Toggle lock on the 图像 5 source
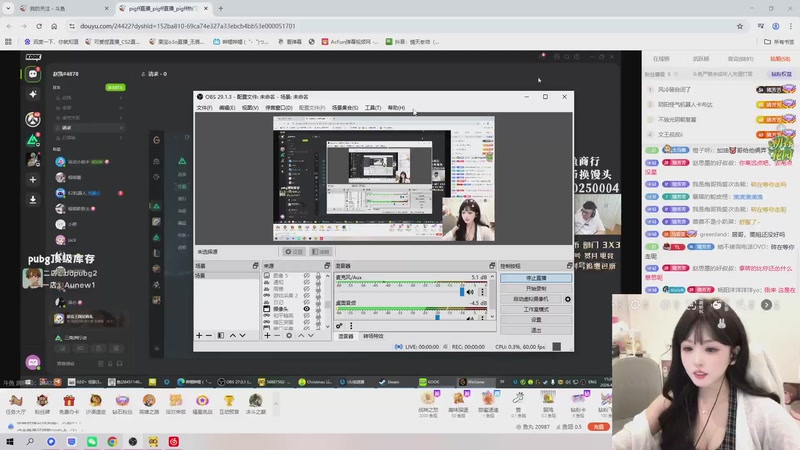Image resolution: width=800 pixels, height=450 pixels. pyautogui.click(x=318, y=276)
